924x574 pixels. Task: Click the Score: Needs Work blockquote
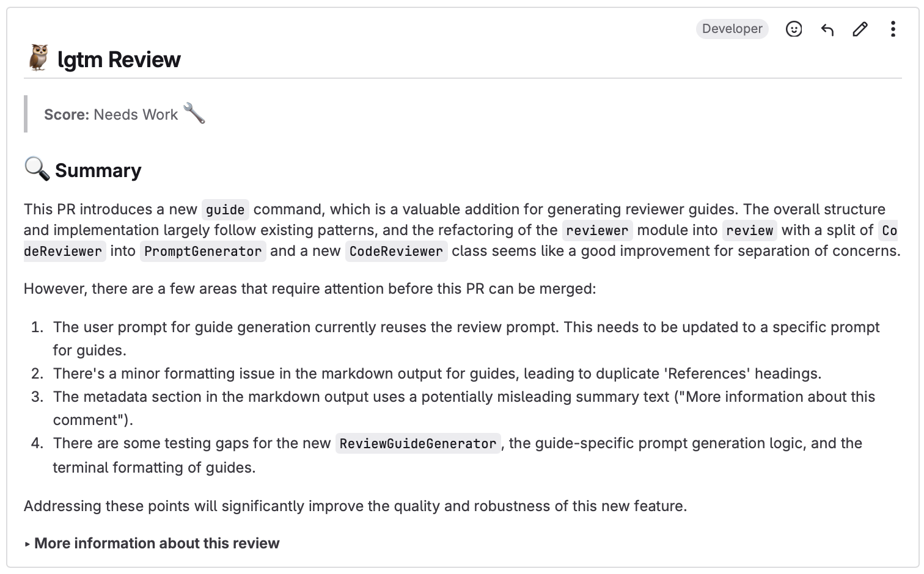(x=111, y=115)
